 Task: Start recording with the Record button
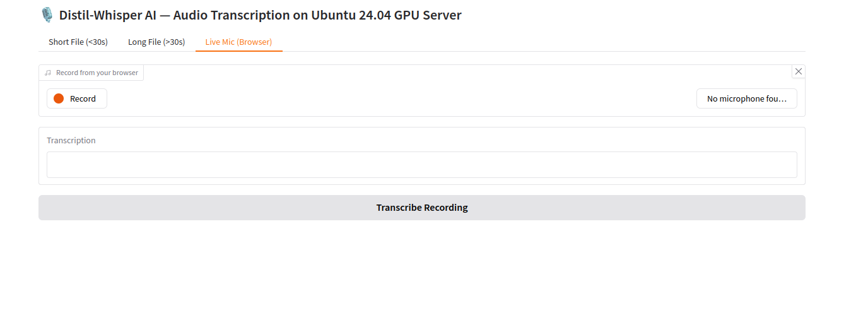coord(76,98)
